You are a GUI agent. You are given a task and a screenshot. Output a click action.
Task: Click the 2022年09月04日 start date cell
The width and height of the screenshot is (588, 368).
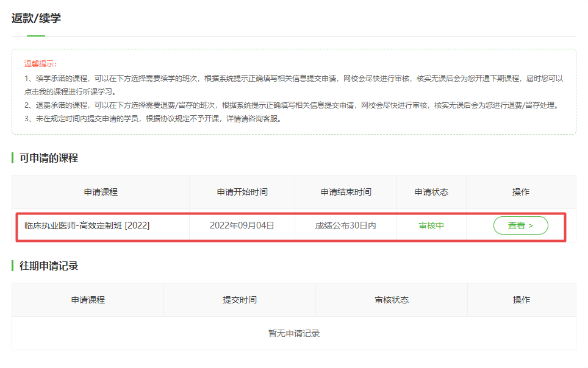(x=242, y=225)
